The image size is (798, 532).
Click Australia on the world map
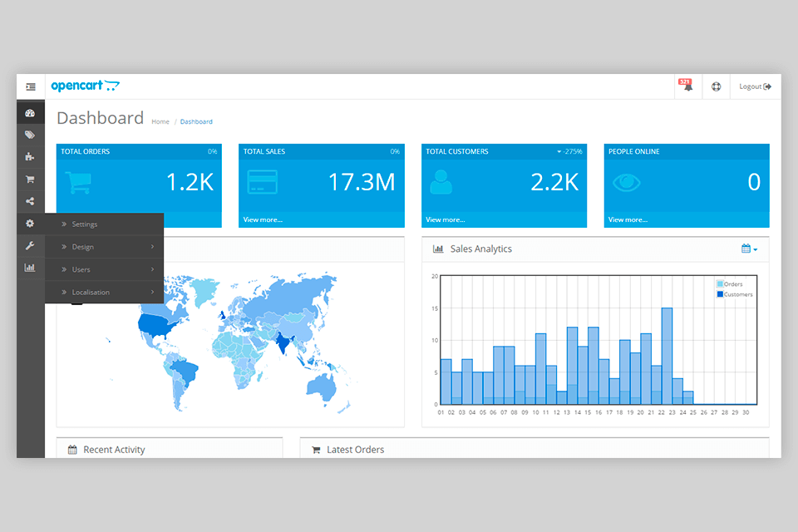pyautogui.click(x=322, y=388)
